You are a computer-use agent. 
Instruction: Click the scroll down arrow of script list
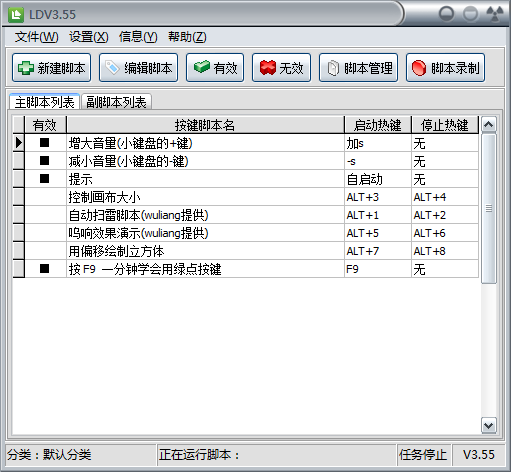click(489, 425)
